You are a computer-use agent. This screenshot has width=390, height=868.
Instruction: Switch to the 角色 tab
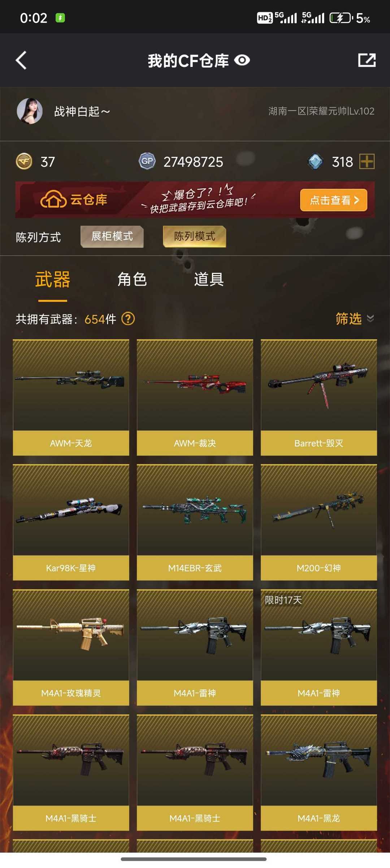coord(132,279)
